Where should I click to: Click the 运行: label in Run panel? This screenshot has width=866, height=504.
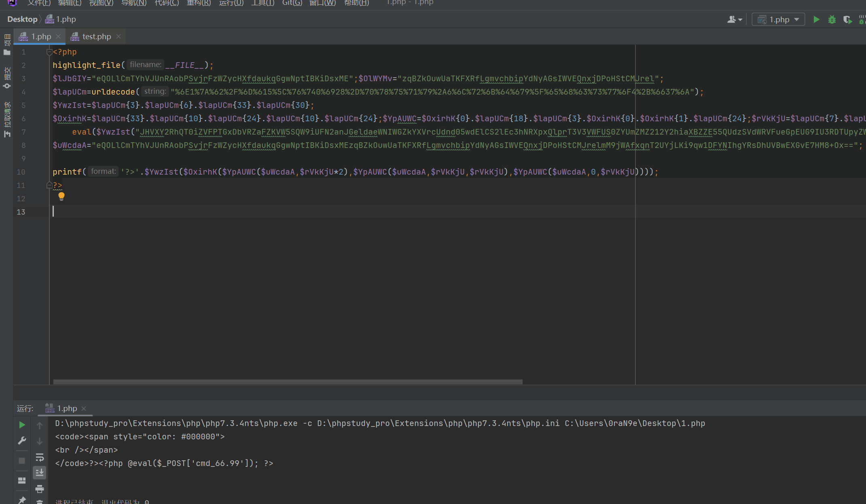pyautogui.click(x=25, y=409)
